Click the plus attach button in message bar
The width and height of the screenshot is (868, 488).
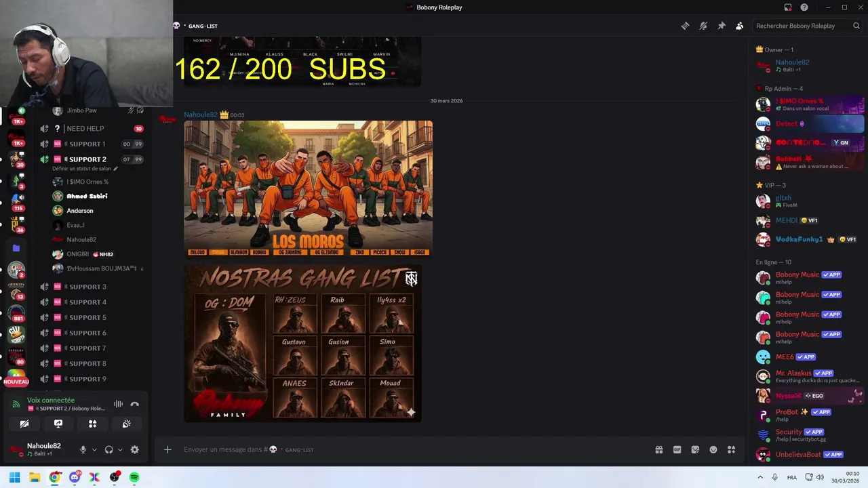[x=167, y=449]
